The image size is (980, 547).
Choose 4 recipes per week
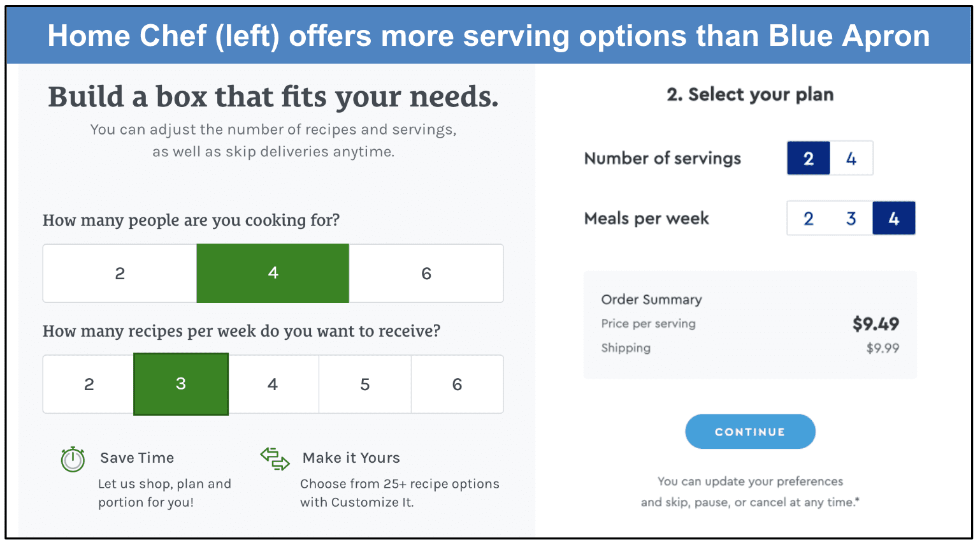click(x=273, y=384)
